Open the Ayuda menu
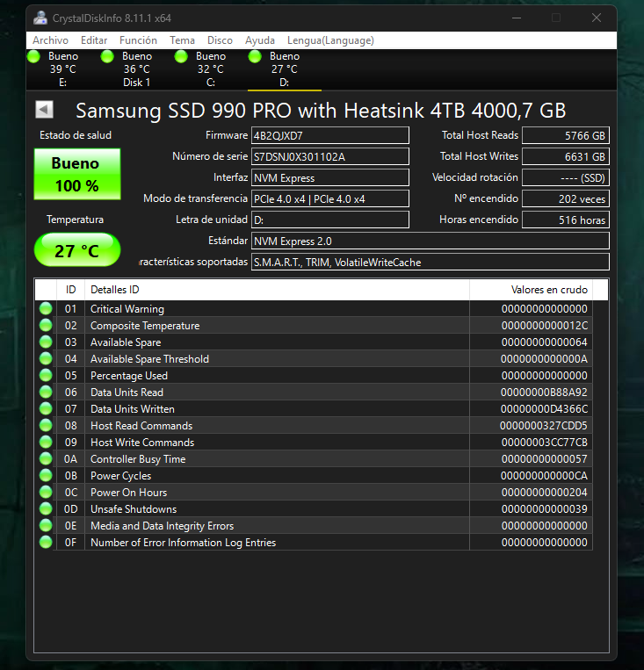644x670 pixels. [x=259, y=40]
